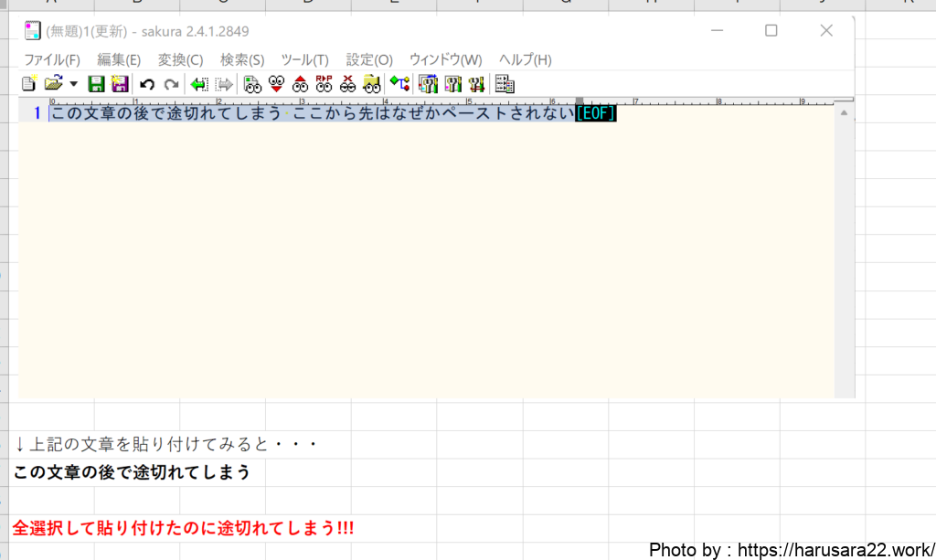
Task: Open the Find dialog binoculars icon
Action: pos(252,85)
